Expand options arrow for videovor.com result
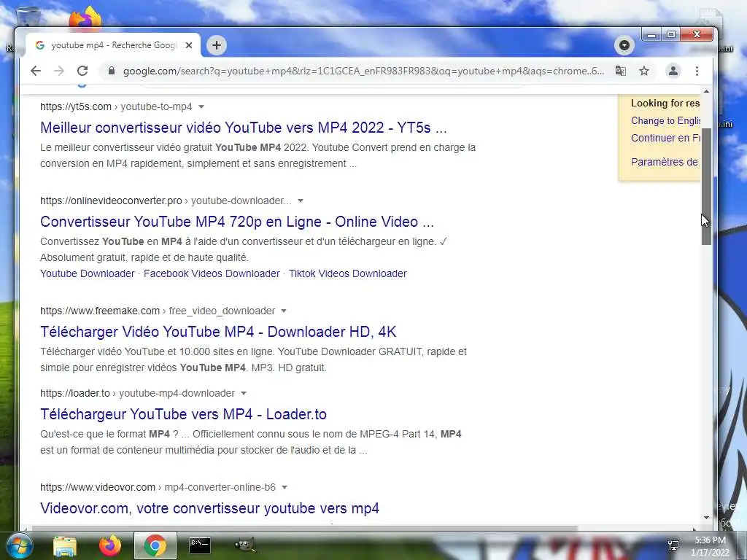 285,488
